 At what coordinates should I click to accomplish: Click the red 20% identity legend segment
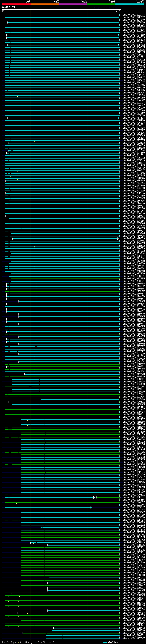(x=16, y=4)
